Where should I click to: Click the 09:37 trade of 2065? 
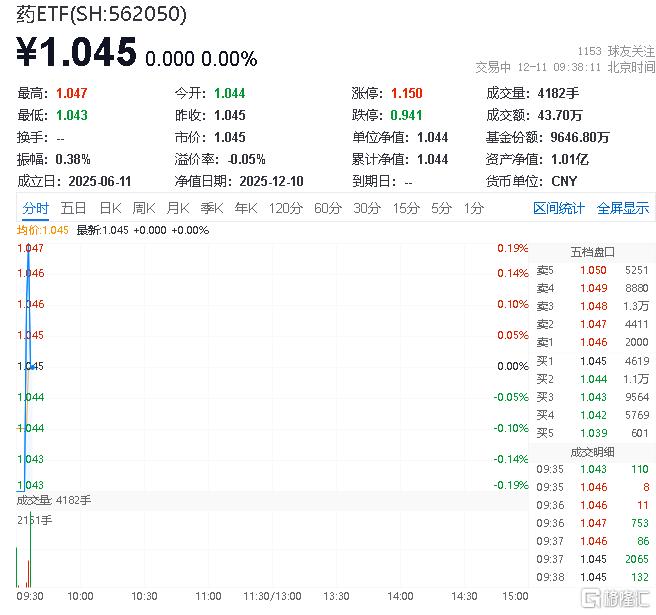pos(592,559)
